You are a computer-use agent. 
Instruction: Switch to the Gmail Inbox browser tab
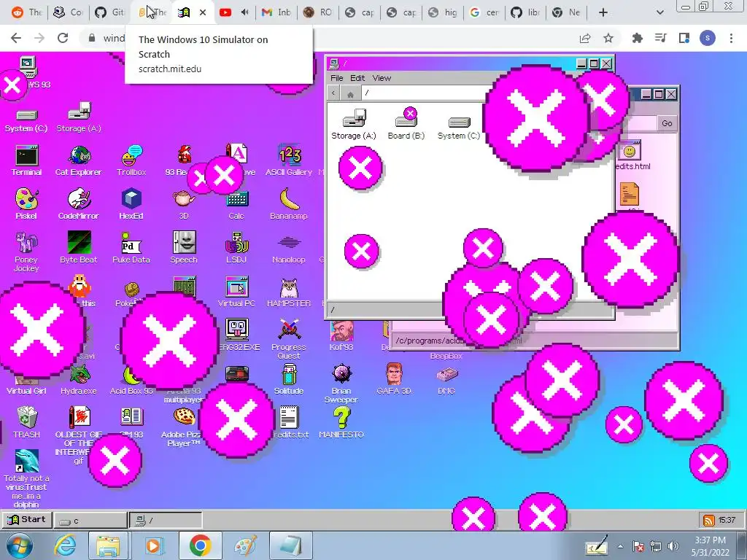point(278,12)
